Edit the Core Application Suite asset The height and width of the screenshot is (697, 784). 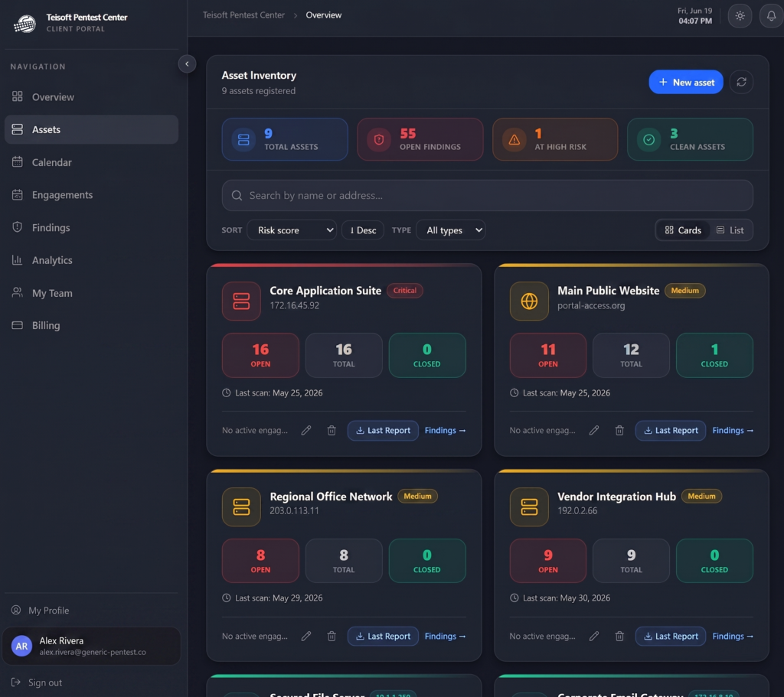pos(306,430)
